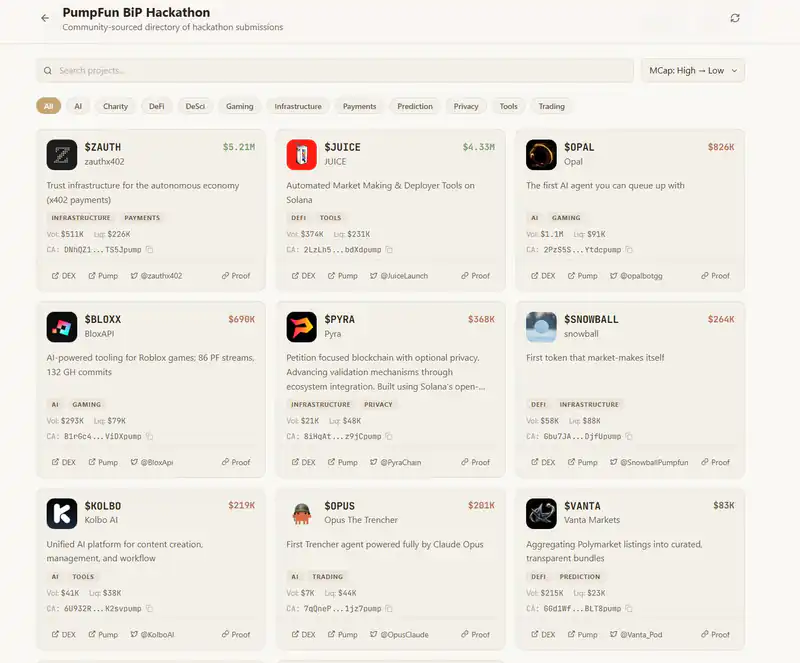
Task: Toggle the DeFi category filter
Action: 157,106
